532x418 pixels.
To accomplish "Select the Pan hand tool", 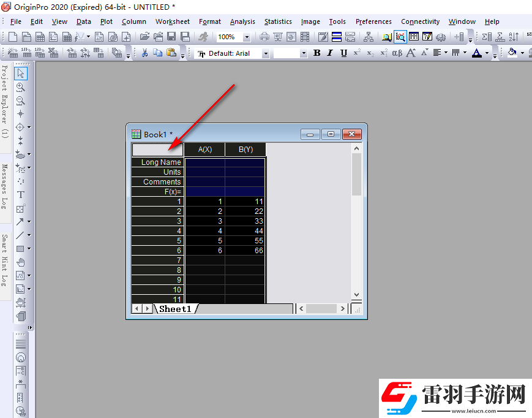I will pyautogui.click(x=21, y=262).
